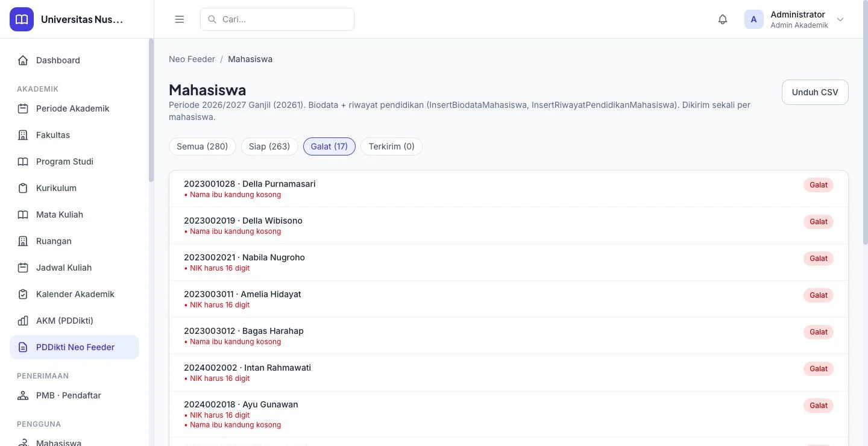Screen dimensions: 868x446
Task: Select the Galat (17) filter chip
Action: coord(329,146)
